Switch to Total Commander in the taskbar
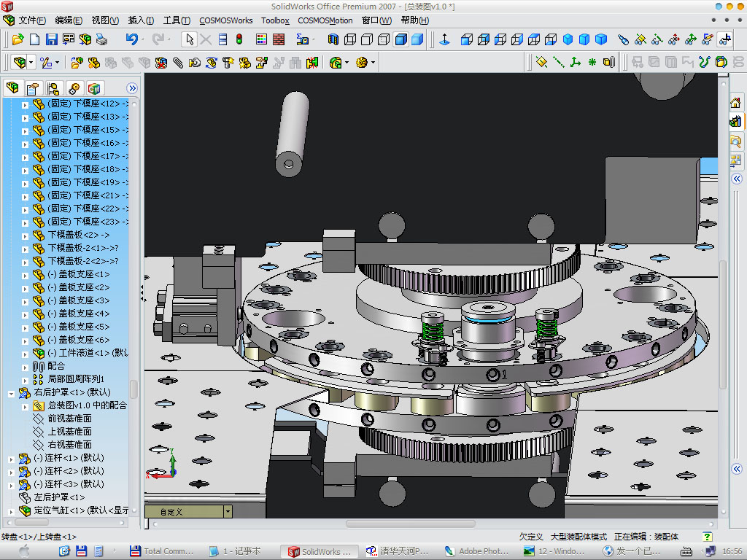This screenshot has height=560, width=747. pyautogui.click(x=162, y=551)
